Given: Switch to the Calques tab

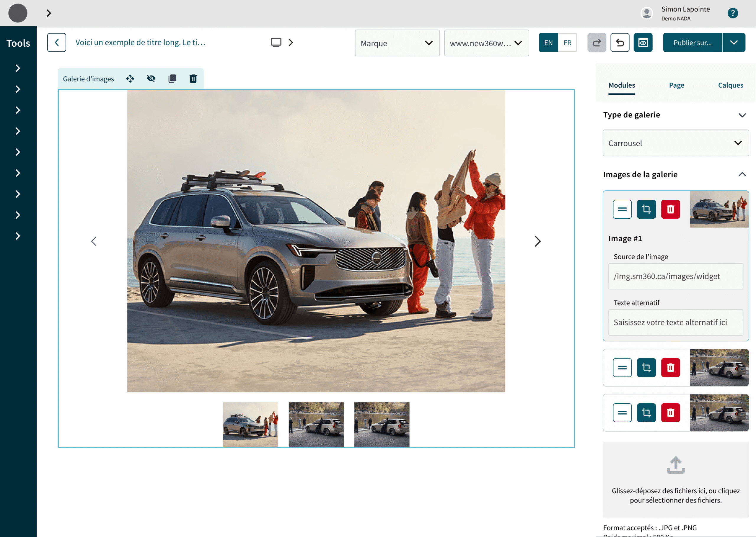Looking at the screenshot, I should click(730, 85).
